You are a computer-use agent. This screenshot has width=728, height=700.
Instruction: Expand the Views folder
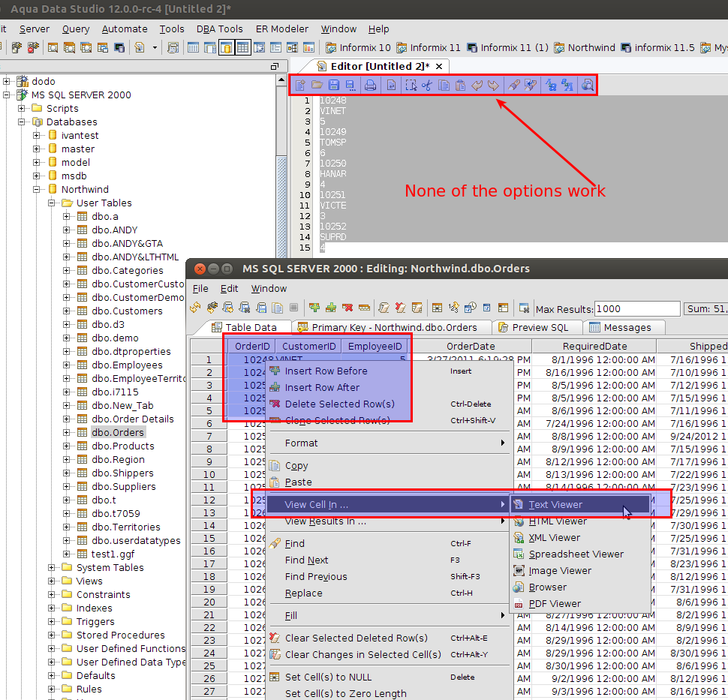pos(52,581)
